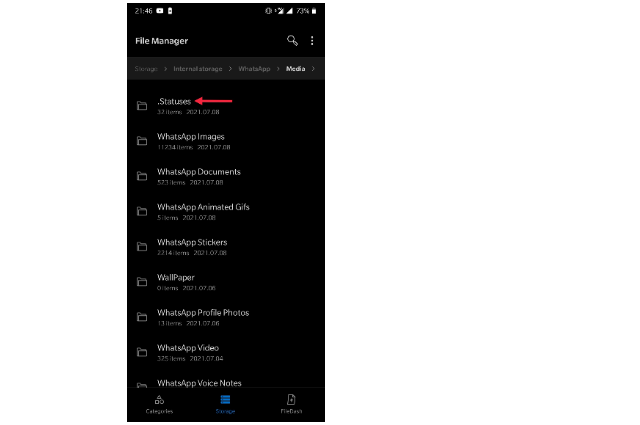640x425 pixels.
Task: Tap the folder icon beside WallPaper
Action: [142, 282]
